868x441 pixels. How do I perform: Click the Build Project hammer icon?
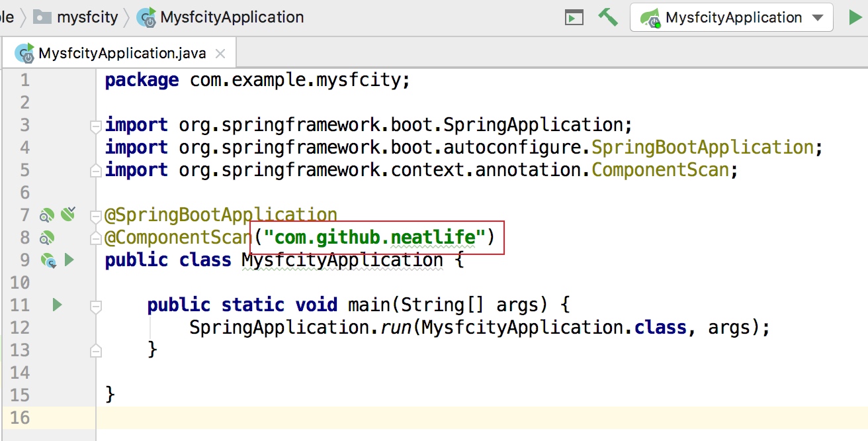coord(607,17)
